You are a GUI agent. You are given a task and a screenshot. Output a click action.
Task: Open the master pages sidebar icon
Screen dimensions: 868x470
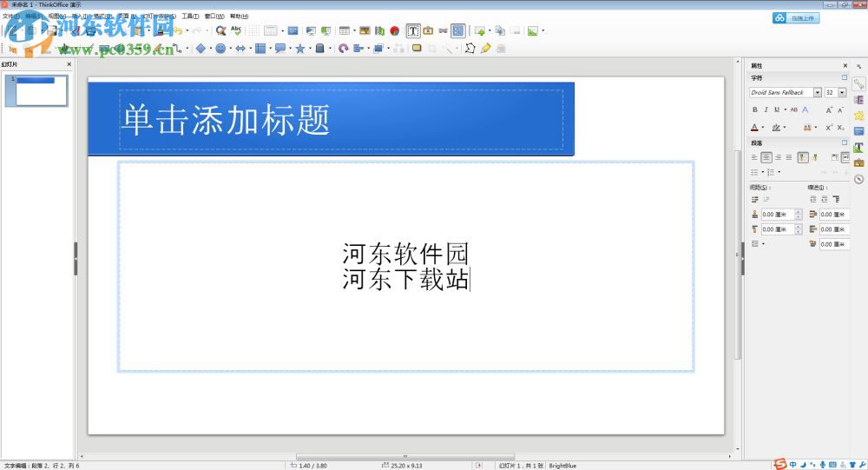(x=858, y=131)
